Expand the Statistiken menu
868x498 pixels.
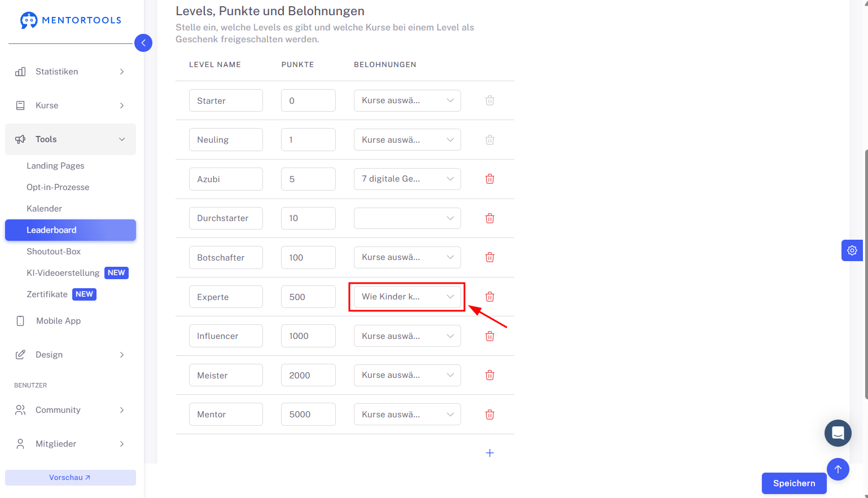tap(71, 72)
